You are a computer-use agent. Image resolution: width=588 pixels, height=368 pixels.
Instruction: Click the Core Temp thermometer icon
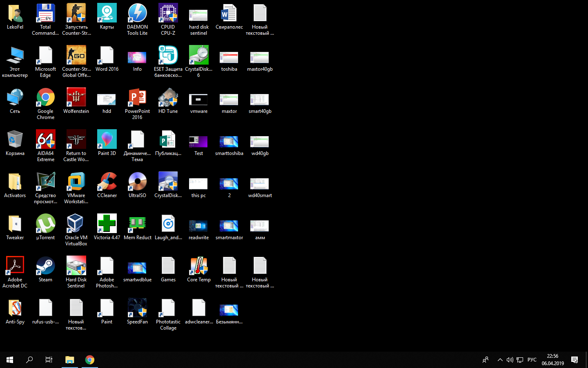[x=198, y=266]
